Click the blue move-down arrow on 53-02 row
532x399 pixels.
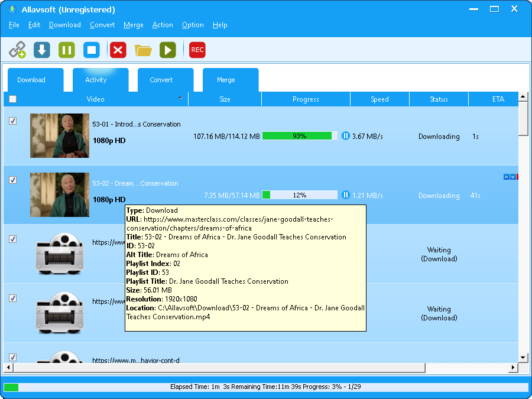click(513, 177)
